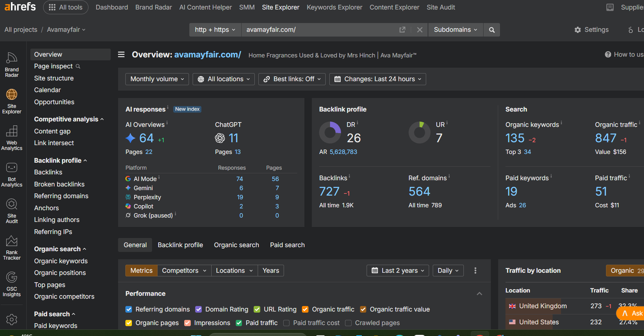Viewport: 644px width, 336px height.
Task: Open Broken backlinks in sidebar
Action: click(x=59, y=184)
